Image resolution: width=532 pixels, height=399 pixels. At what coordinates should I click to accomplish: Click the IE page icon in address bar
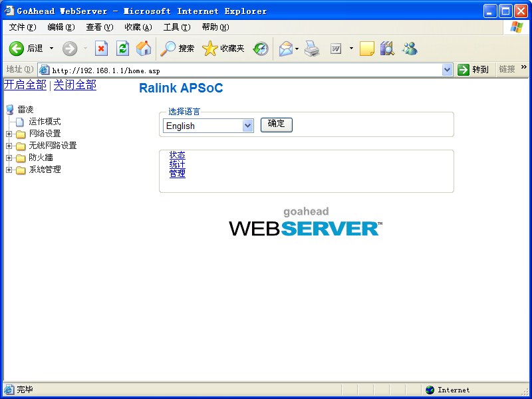tap(44, 70)
